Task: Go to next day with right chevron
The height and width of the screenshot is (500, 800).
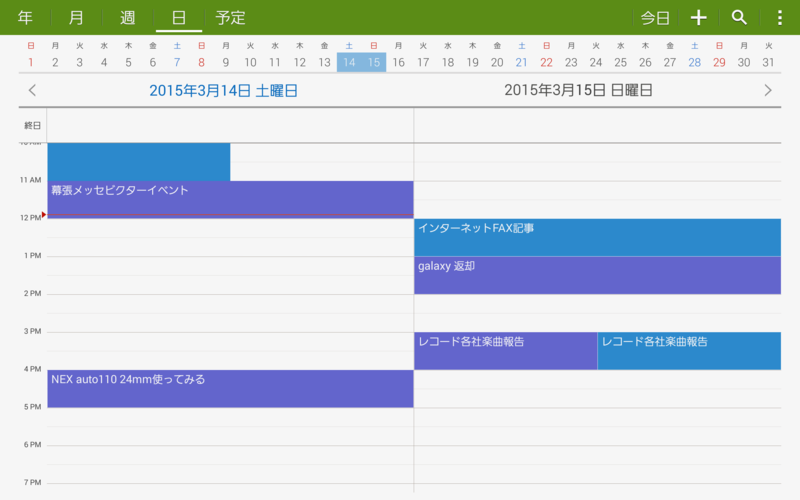Action: point(768,90)
